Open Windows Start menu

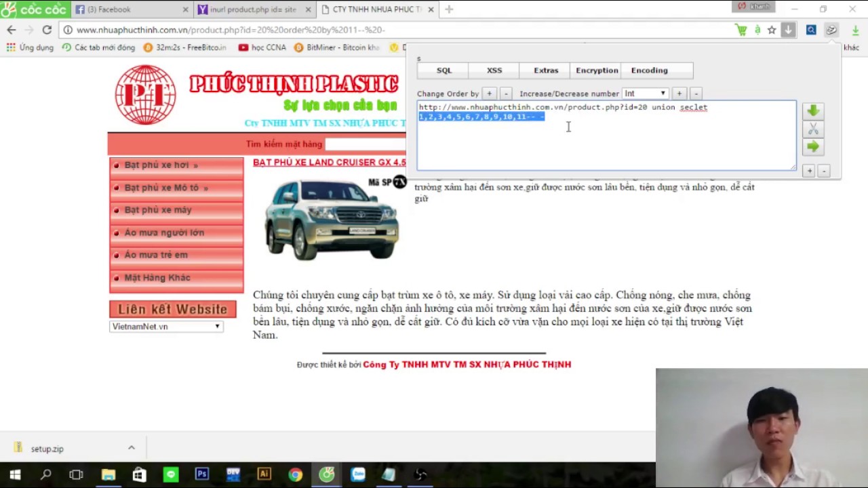(x=15, y=474)
